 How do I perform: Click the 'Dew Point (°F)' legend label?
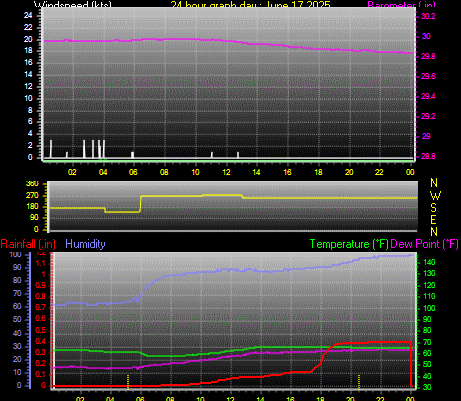pyautogui.click(x=424, y=244)
